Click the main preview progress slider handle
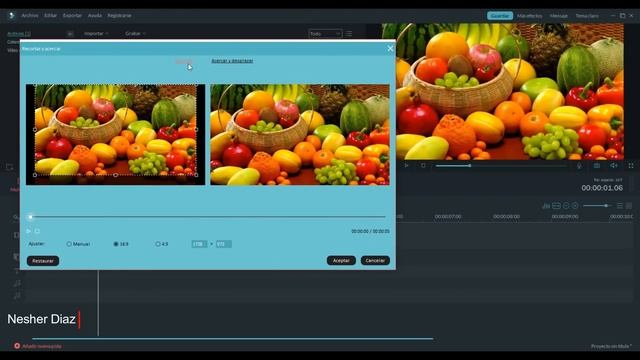Screen dimensions: 640x360 click(x=470, y=165)
